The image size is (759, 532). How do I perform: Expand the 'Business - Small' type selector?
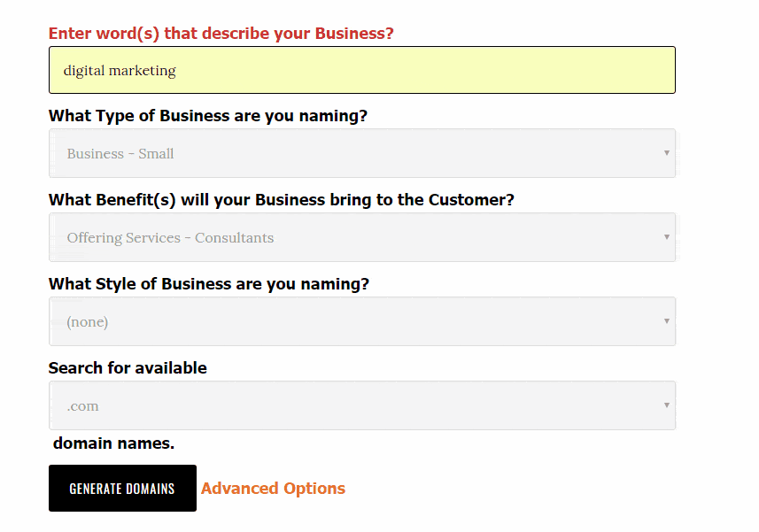[354, 153]
